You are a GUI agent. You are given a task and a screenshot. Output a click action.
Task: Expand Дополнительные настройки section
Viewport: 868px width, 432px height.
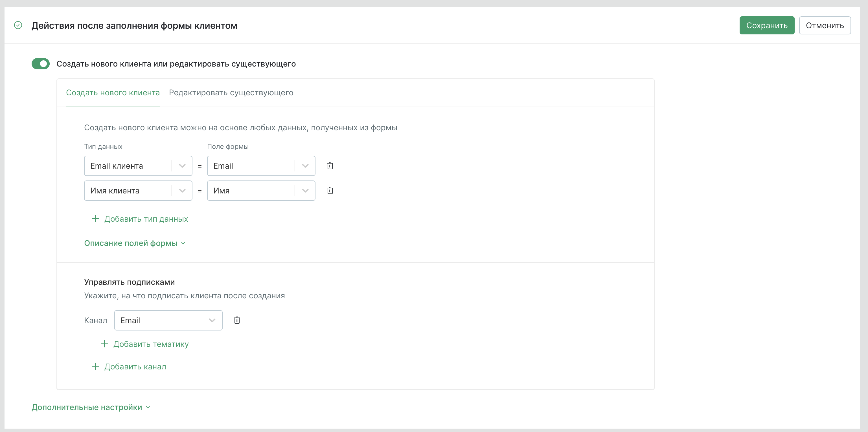point(91,407)
